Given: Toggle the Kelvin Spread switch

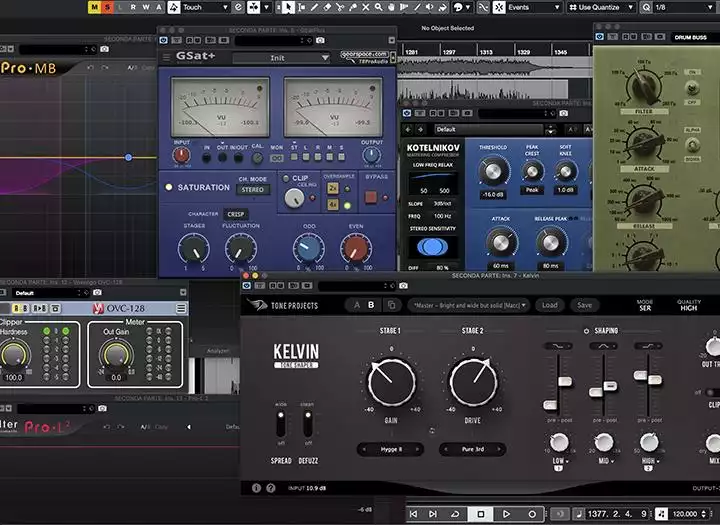Looking at the screenshot, I should pos(281,423).
